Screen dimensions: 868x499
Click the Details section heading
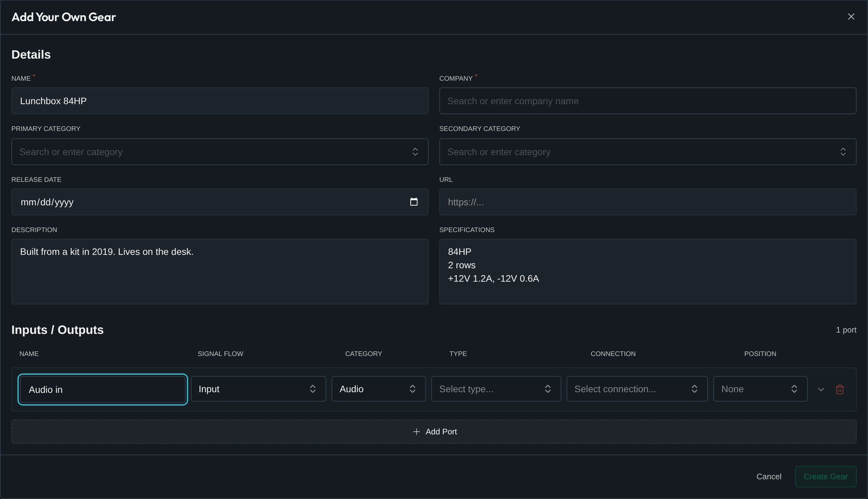[31, 55]
